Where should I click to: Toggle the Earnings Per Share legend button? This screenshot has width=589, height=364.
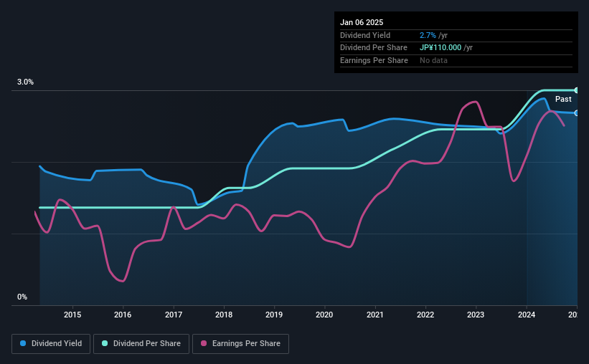241,344
